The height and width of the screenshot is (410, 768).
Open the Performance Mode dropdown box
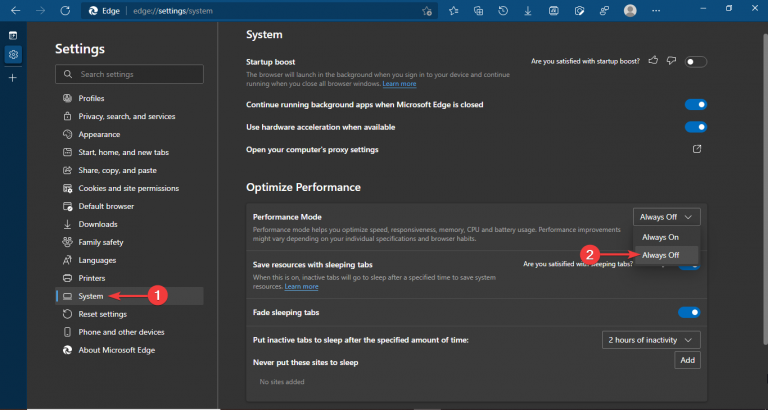click(x=667, y=217)
